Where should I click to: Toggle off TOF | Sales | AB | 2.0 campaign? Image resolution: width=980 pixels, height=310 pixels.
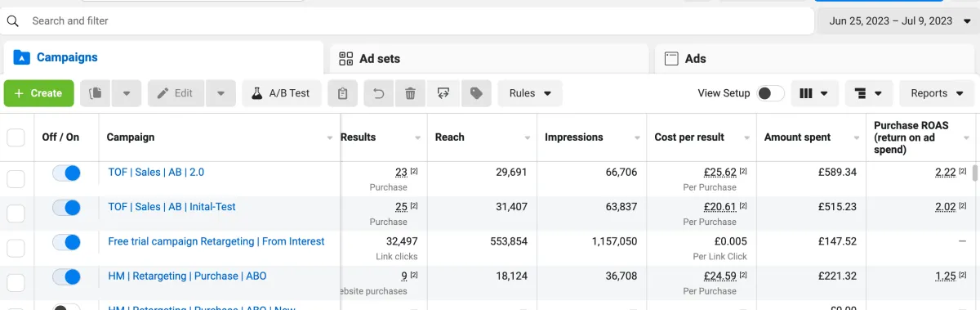tap(66, 173)
